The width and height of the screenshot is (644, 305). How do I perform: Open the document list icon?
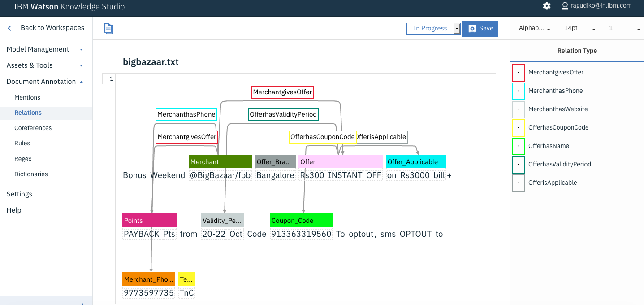109,29
